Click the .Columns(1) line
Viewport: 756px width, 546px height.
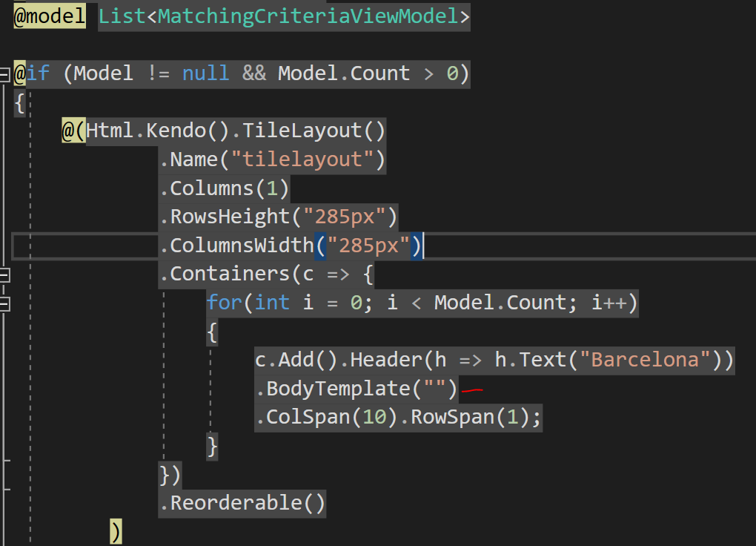[224, 188]
